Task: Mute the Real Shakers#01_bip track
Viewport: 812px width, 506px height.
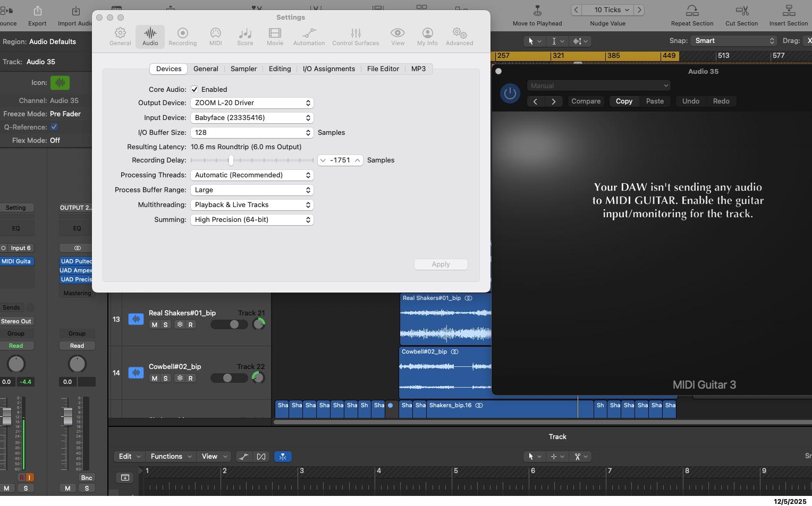Action: [155, 325]
